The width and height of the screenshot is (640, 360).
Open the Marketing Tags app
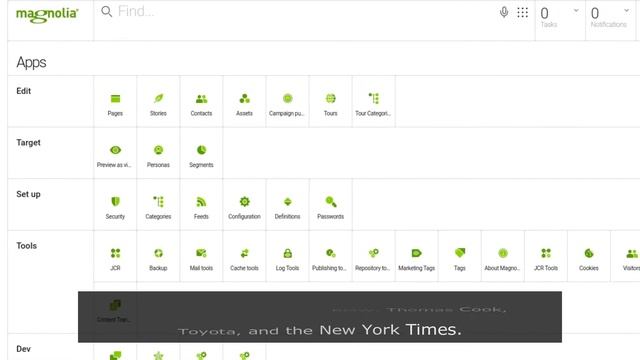pos(417,256)
